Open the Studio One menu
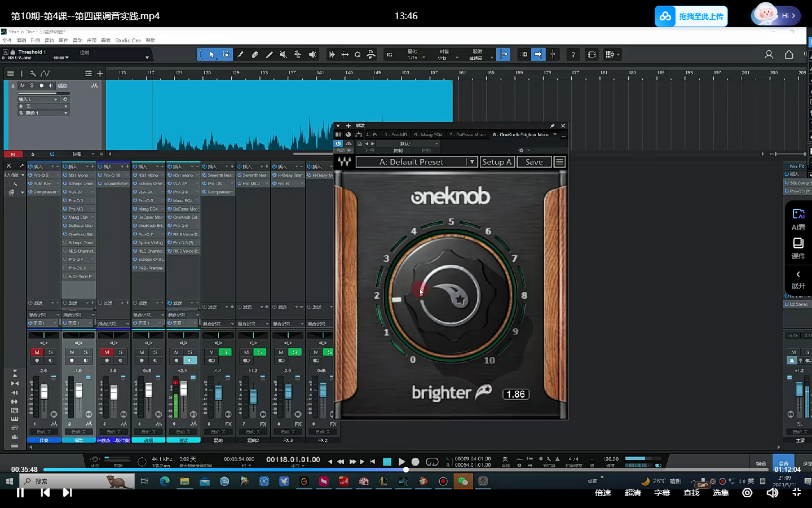812x508 pixels. [128, 41]
